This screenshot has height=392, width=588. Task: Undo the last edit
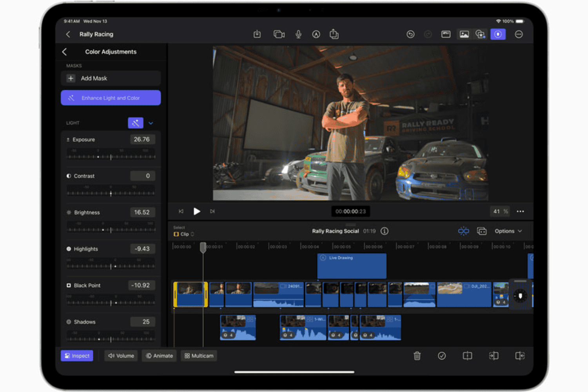click(410, 34)
